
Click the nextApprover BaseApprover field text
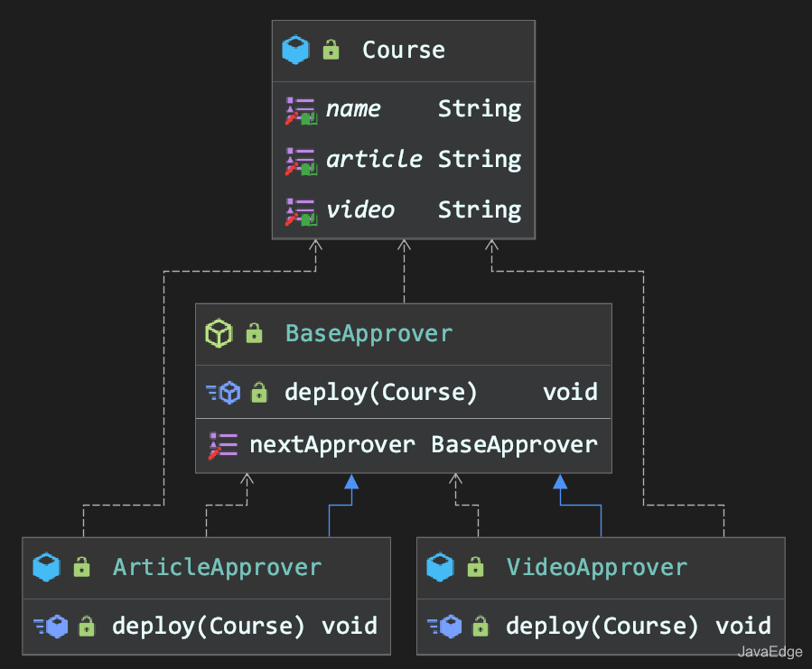coord(424,444)
